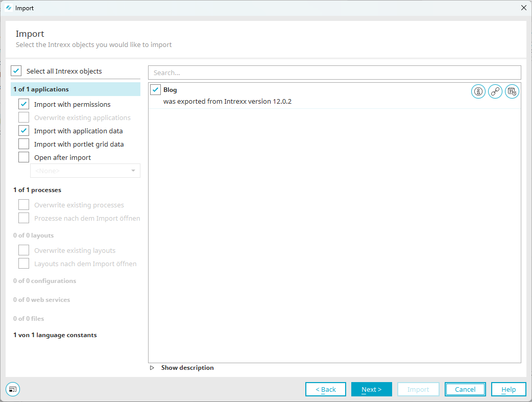This screenshot has width=532, height=402.
Task: Uncheck the Blog application checkbox
Action: [155, 89]
